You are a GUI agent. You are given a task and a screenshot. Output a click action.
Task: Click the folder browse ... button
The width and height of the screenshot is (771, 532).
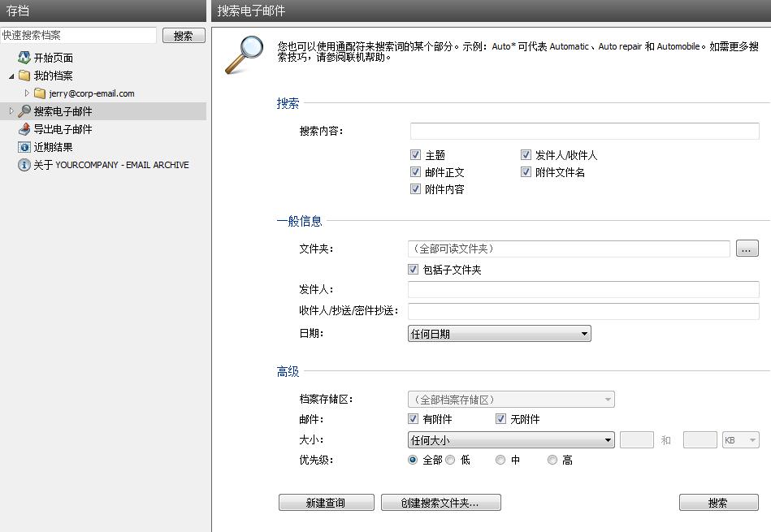coord(747,249)
